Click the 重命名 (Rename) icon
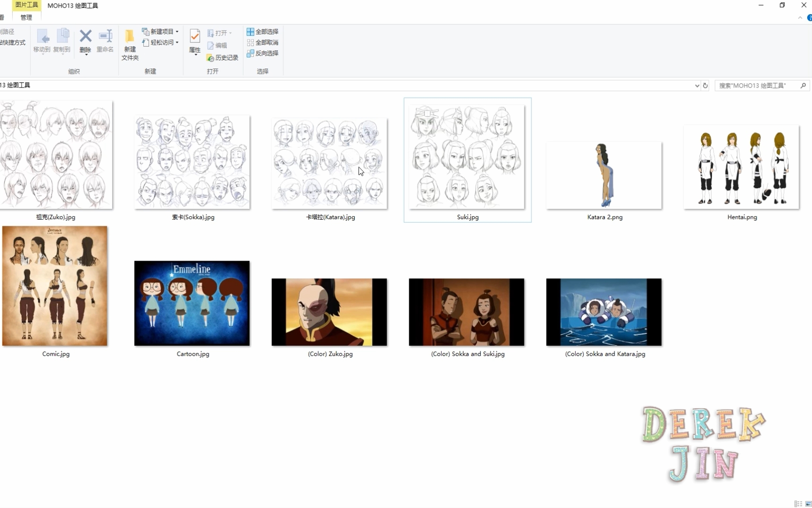The width and height of the screenshot is (812, 508). click(105, 36)
